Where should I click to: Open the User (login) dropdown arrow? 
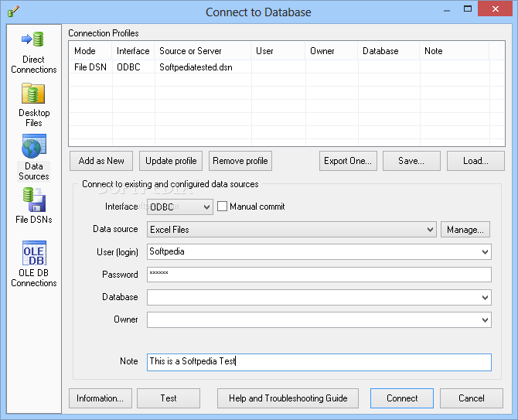(x=485, y=252)
